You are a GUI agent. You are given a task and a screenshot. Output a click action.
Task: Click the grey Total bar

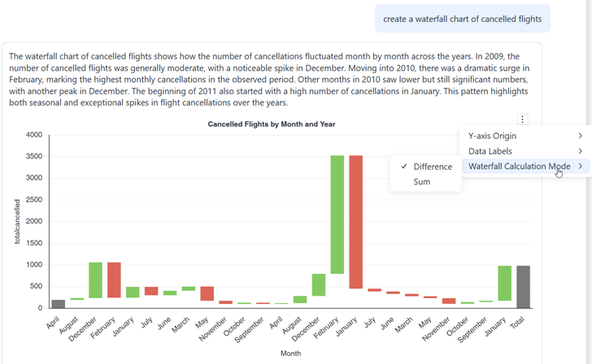(x=523, y=287)
